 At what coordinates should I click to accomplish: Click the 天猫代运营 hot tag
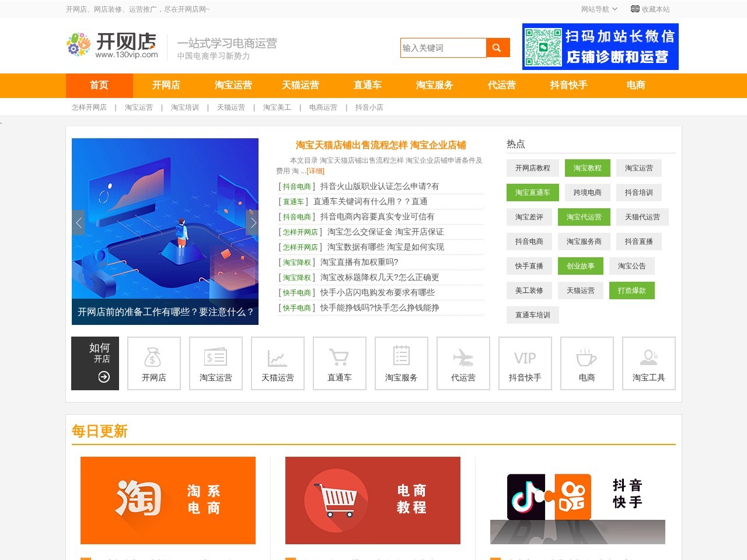coord(643,217)
